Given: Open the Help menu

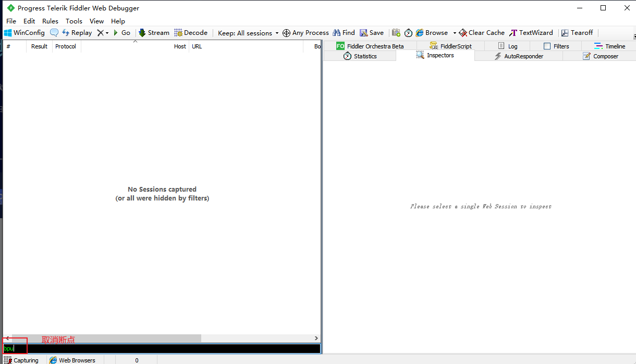Looking at the screenshot, I should click(118, 21).
